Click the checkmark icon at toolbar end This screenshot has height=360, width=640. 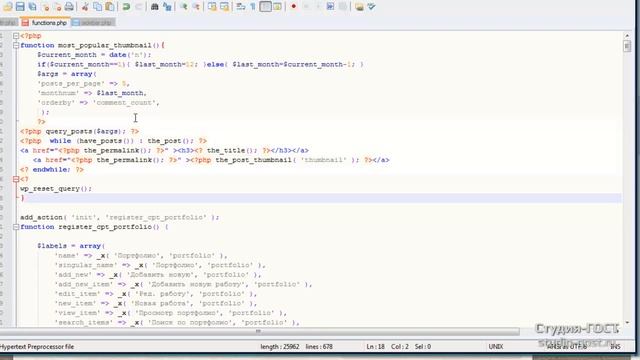[371, 7]
